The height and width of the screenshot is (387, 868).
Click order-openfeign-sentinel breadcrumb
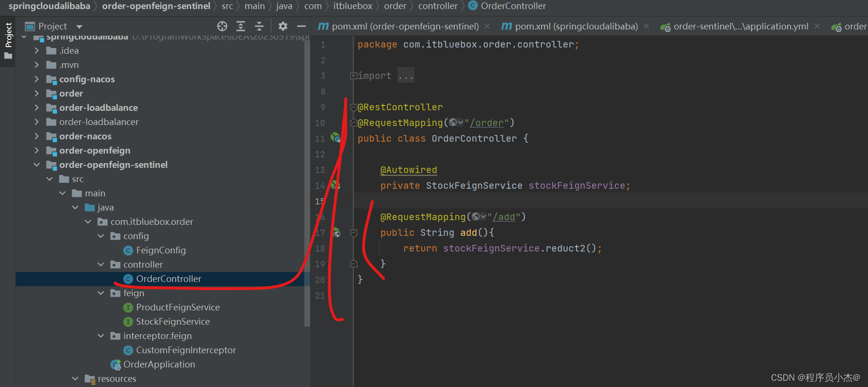(156, 6)
